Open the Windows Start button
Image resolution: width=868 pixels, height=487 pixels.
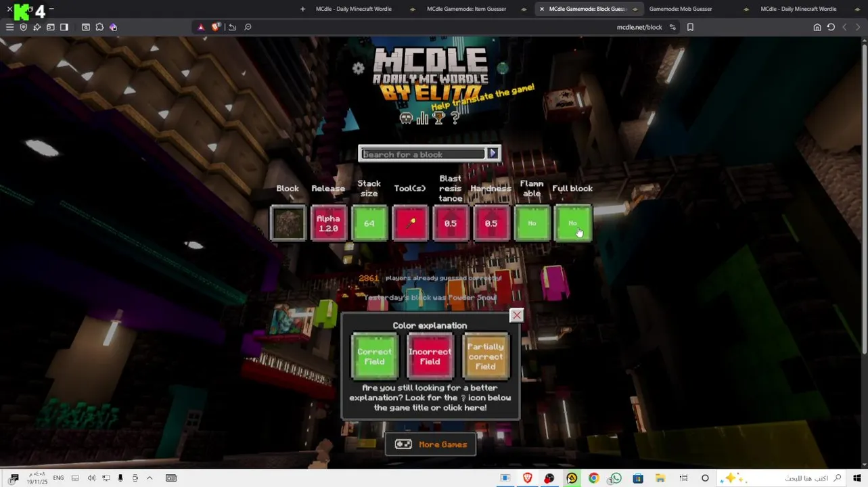tap(856, 478)
